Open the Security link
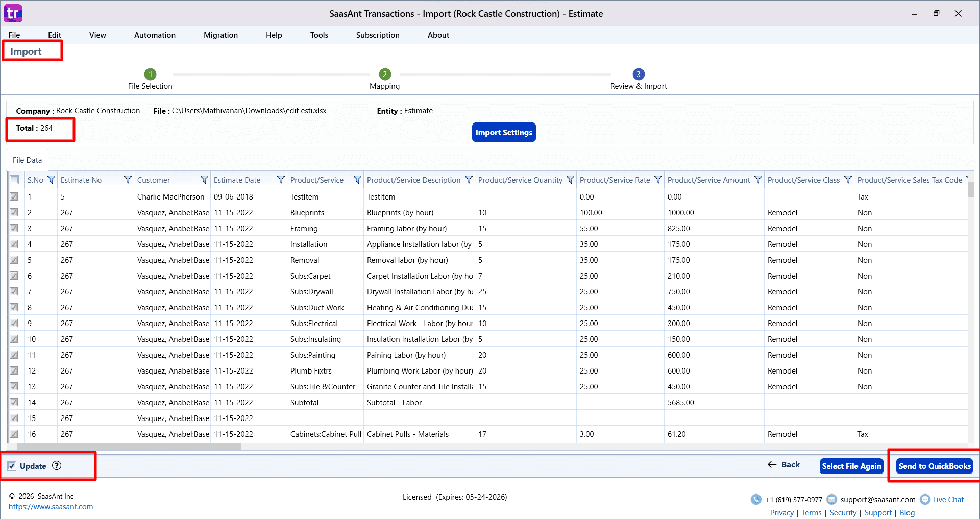This screenshot has height=519, width=980. click(x=843, y=513)
